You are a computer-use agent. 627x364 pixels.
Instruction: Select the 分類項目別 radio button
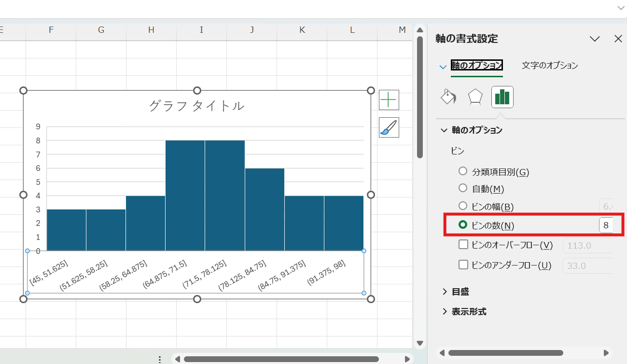[463, 171]
